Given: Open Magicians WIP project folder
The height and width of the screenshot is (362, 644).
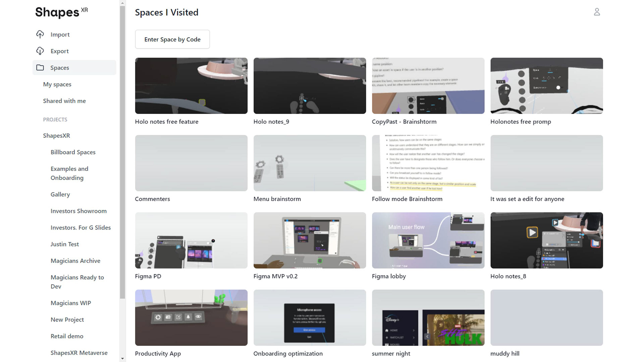Looking at the screenshot, I should [x=70, y=303].
